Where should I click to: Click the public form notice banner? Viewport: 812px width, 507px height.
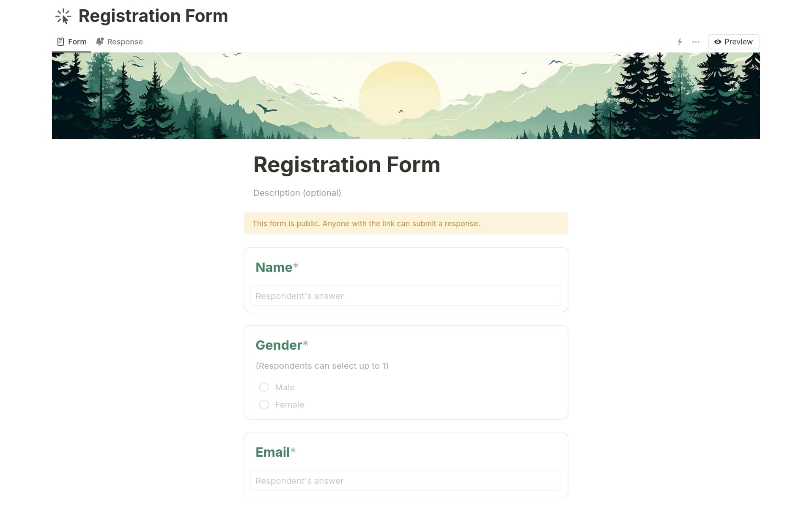(406, 223)
